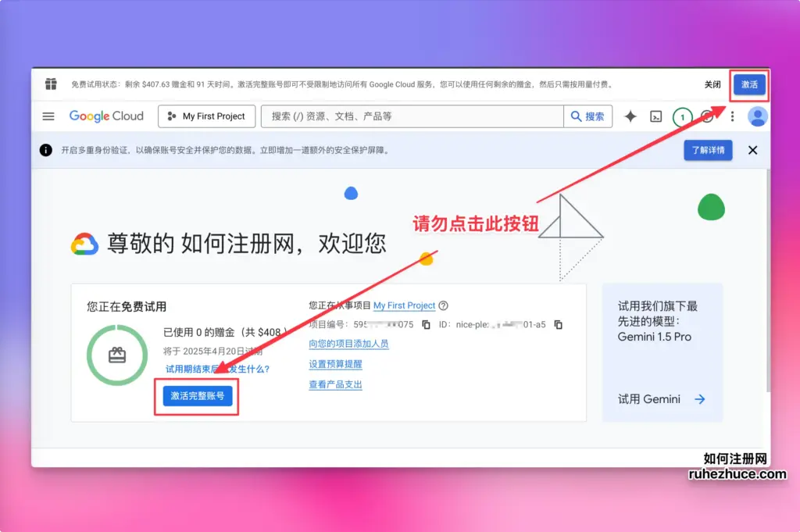Open notifications badge showing 1

click(x=682, y=117)
